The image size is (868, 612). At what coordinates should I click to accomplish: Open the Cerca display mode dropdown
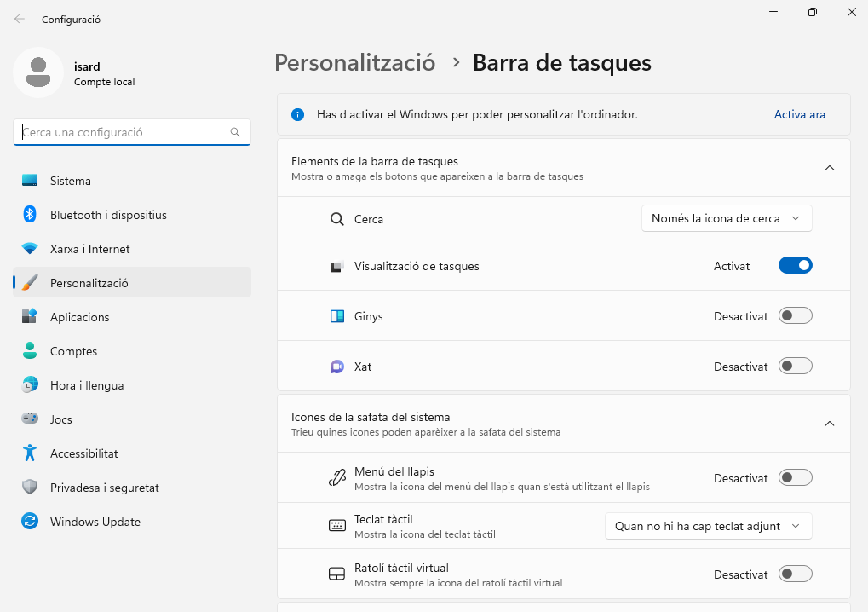(x=726, y=218)
